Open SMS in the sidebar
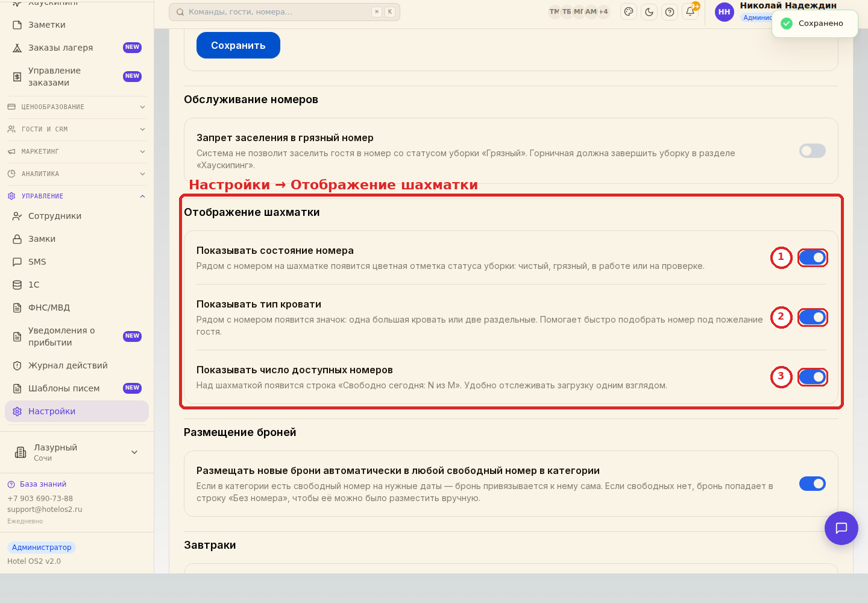 point(77,262)
